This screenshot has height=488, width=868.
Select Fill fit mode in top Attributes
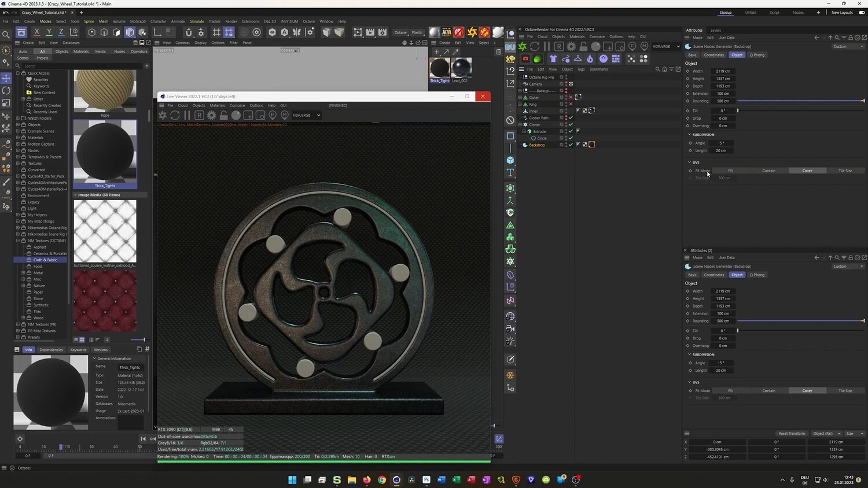(x=730, y=171)
